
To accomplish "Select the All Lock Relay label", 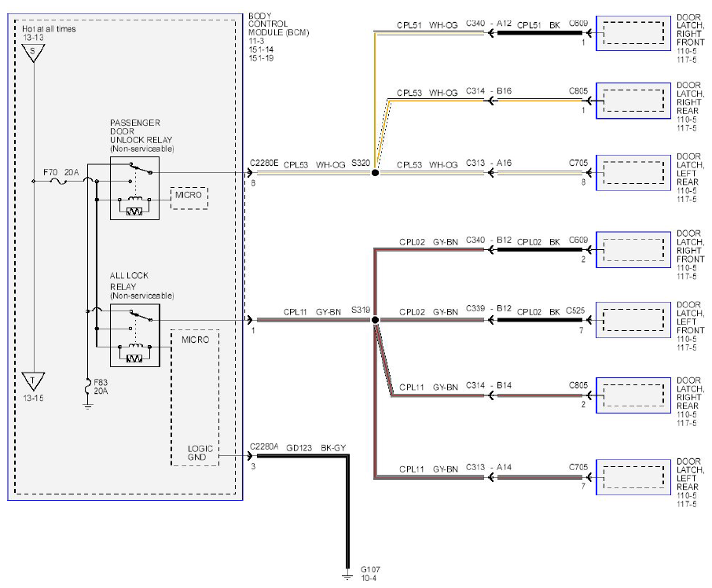I will point(141,285).
